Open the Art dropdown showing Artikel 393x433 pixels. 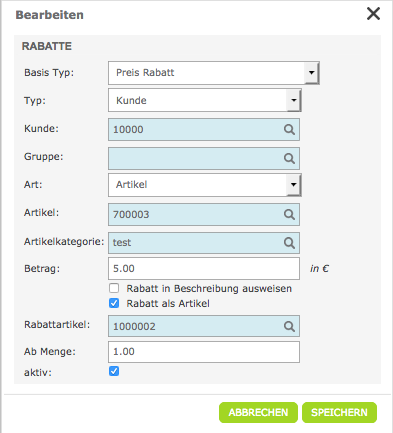pos(205,185)
